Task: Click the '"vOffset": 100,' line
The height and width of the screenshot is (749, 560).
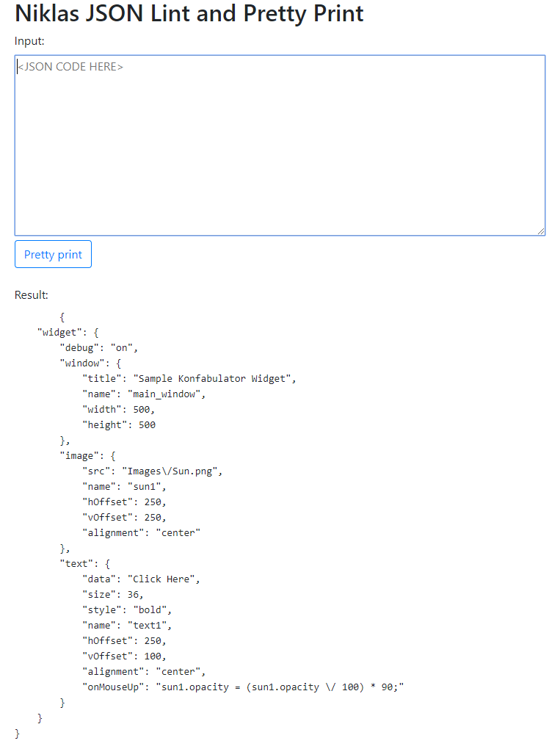Action: [124, 656]
